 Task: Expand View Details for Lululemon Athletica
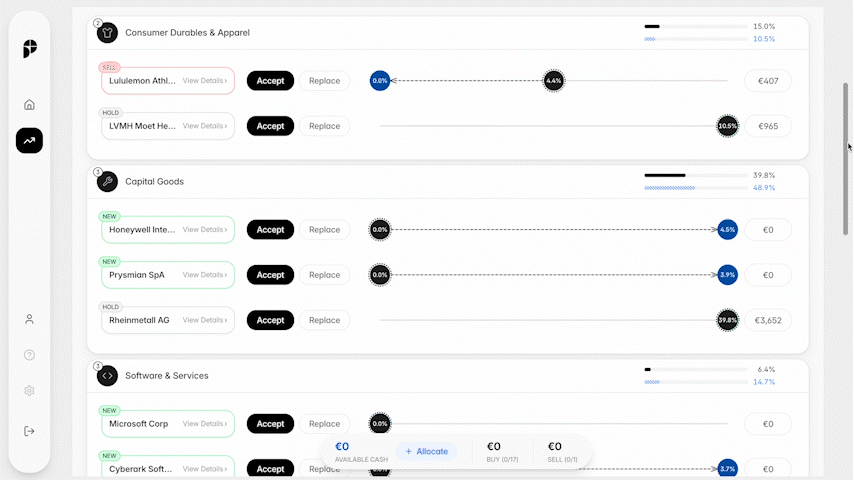[x=205, y=80]
